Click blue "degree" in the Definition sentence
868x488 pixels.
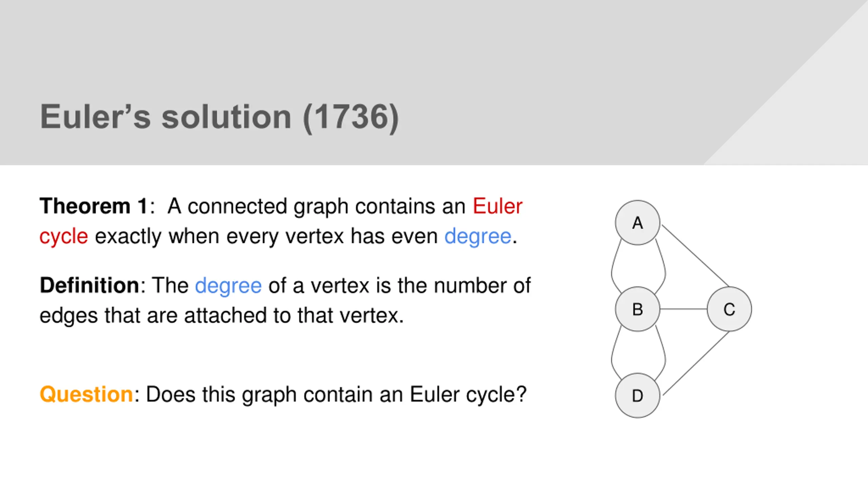coord(228,286)
